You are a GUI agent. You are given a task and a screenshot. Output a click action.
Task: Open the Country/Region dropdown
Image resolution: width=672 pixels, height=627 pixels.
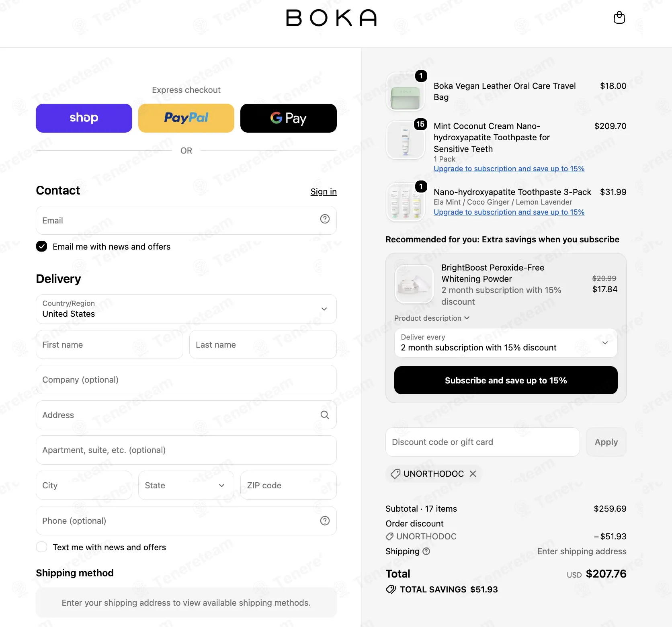point(186,309)
